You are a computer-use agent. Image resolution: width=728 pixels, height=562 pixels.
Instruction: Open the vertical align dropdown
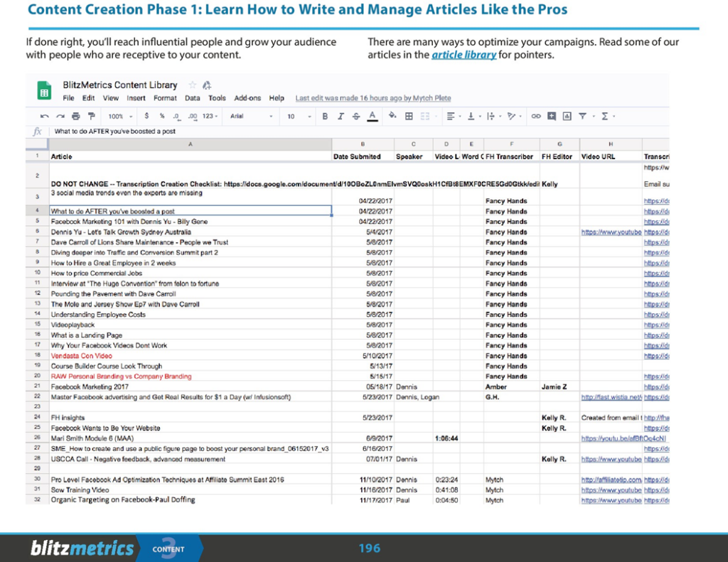tap(473, 116)
